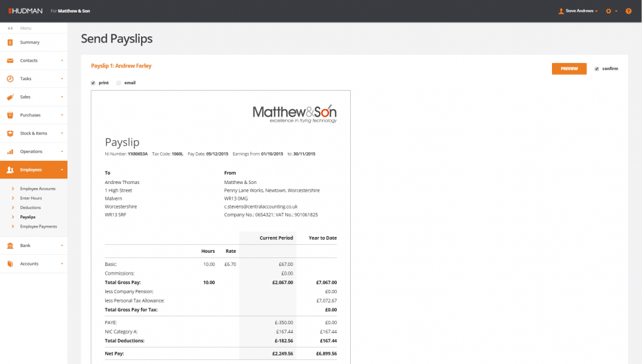Image resolution: width=642 pixels, height=364 pixels.
Task: Open help via question mark icon
Action: [x=628, y=11]
